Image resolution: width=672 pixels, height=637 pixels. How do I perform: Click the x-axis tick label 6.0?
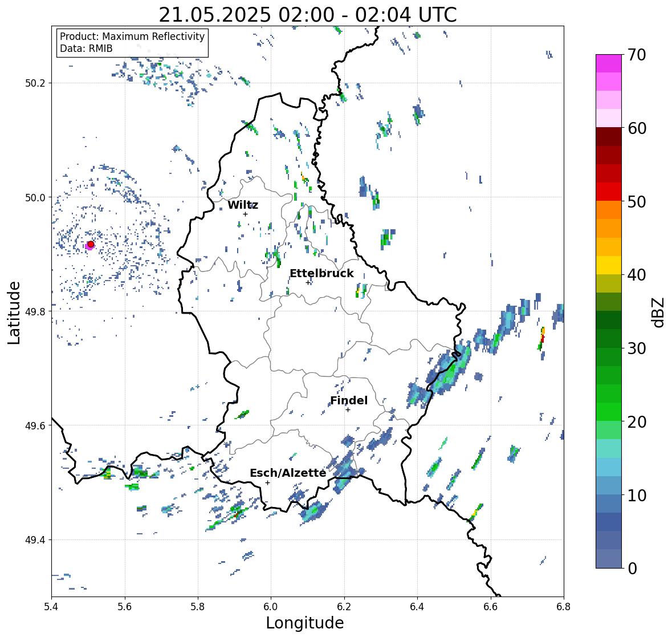[x=271, y=606]
